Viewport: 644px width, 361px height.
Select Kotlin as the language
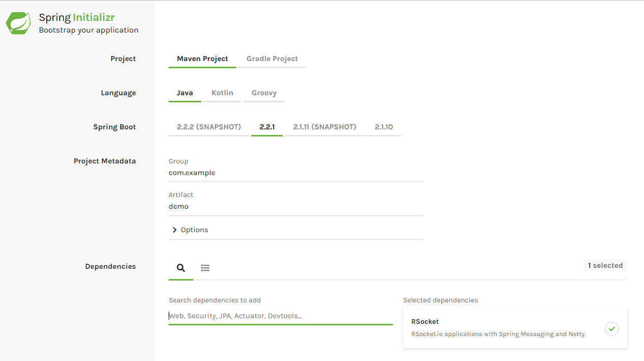(x=222, y=93)
